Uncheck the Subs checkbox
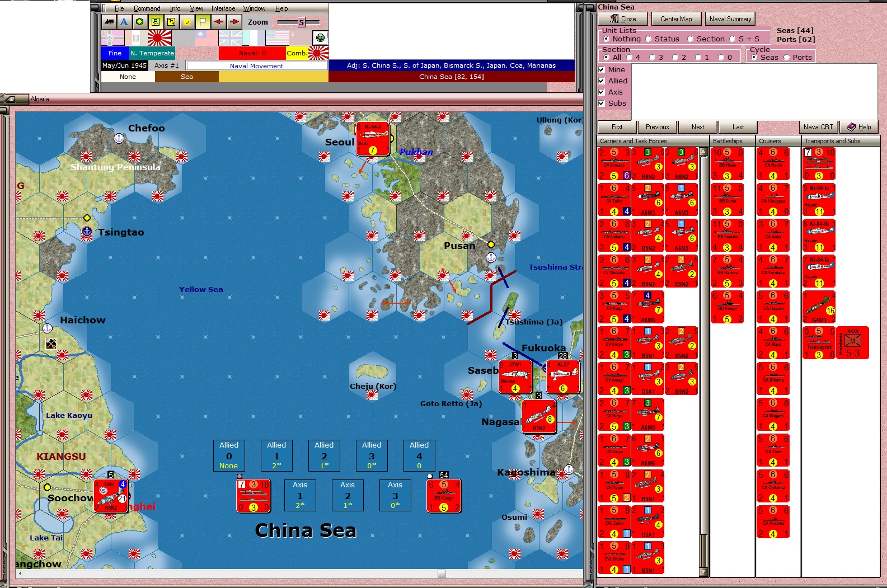Image resolution: width=887 pixels, height=588 pixels. pos(602,104)
